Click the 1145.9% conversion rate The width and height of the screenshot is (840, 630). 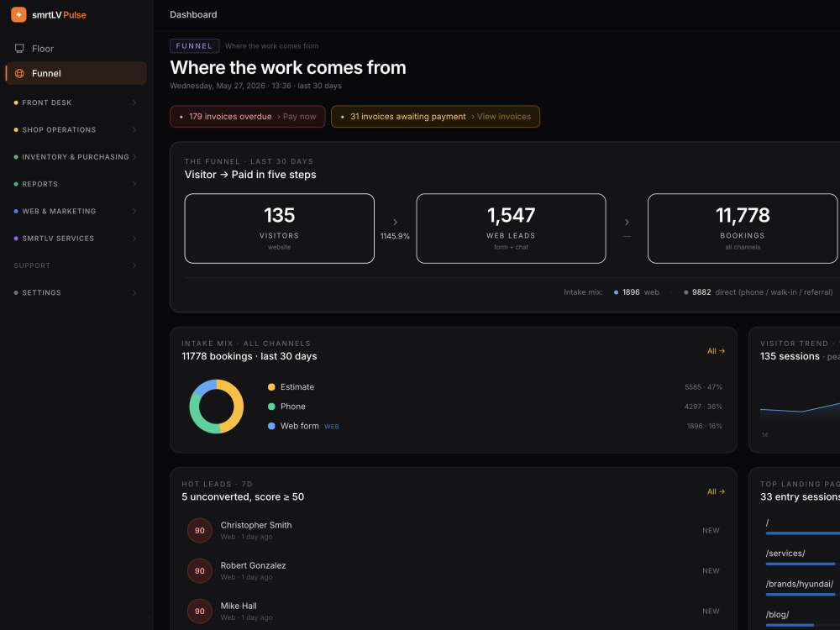[x=396, y=236]
